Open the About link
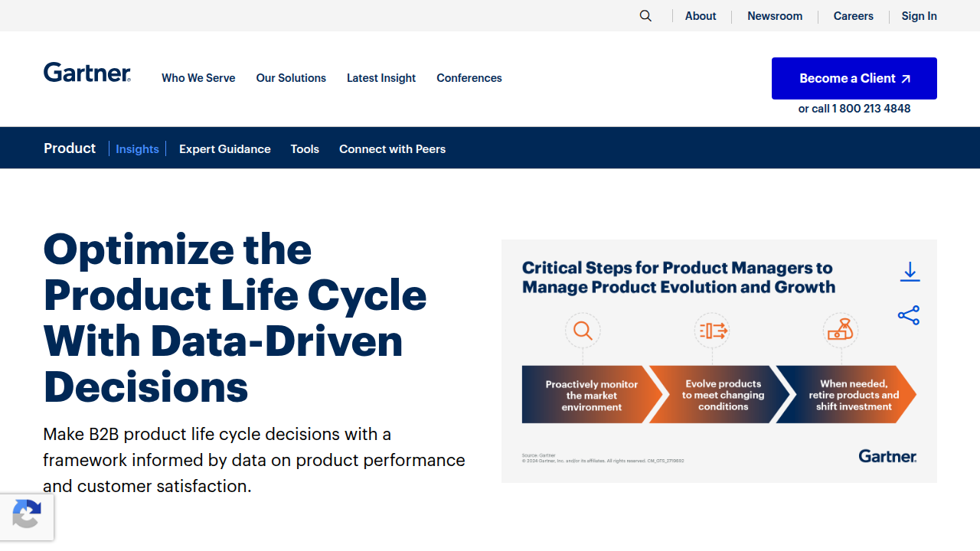 click(701, 16)
